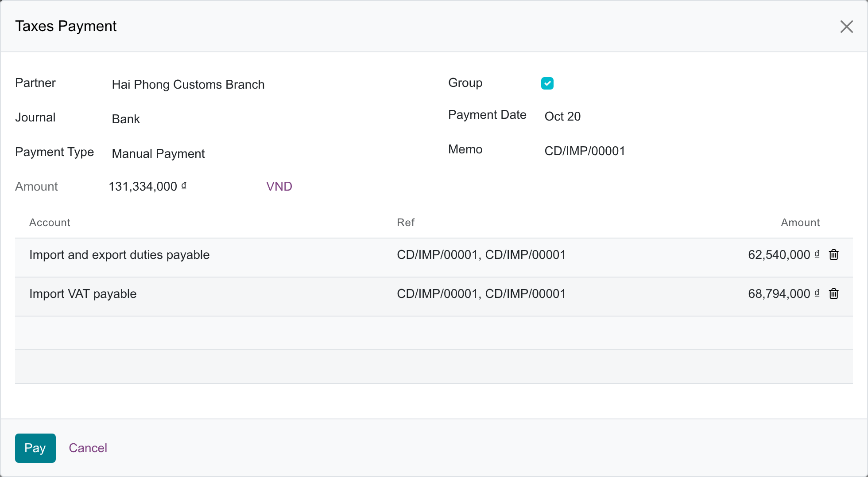Click the Taxes Payment dialog title

66,26
